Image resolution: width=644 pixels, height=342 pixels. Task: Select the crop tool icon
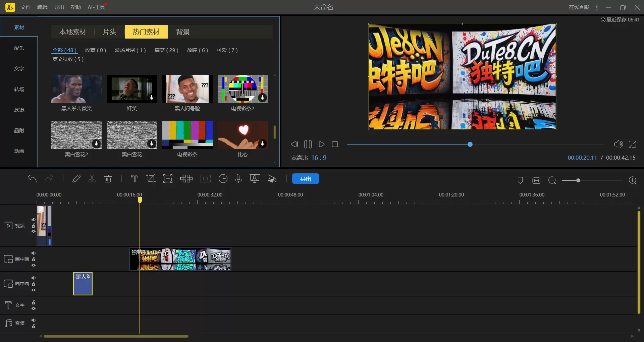coord(151,179)
